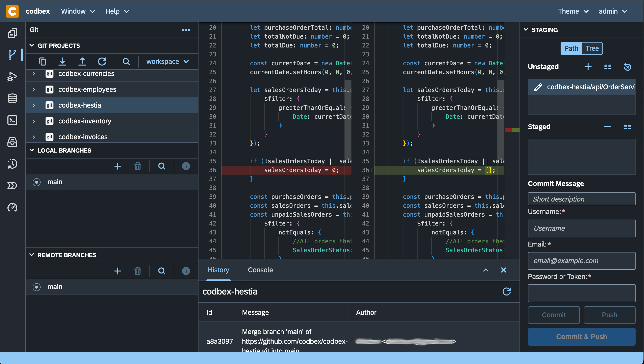Click the Commit & Push button
The width and height of the screenshot is (644, 364).
pos(582,337)
